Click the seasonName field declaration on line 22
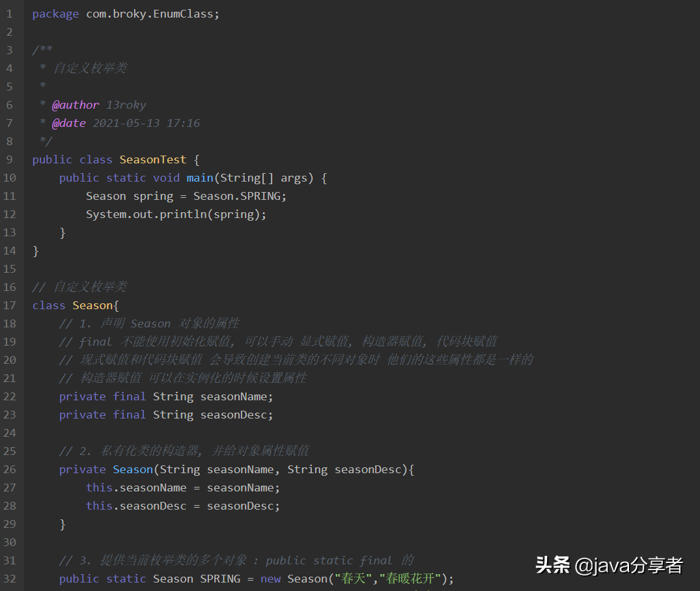Viewport: 700px width, 591px height. [x=165, y=396]
